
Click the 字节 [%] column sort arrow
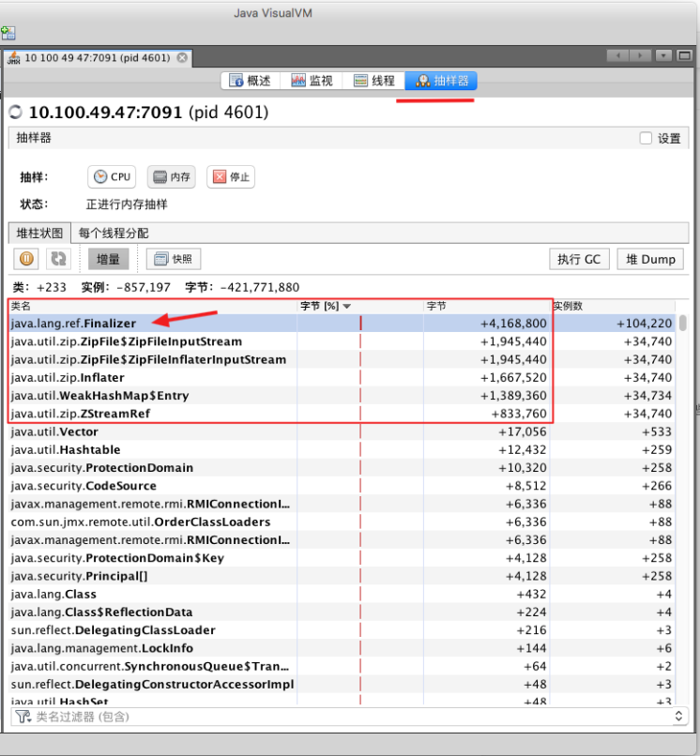tap(347, 306)
